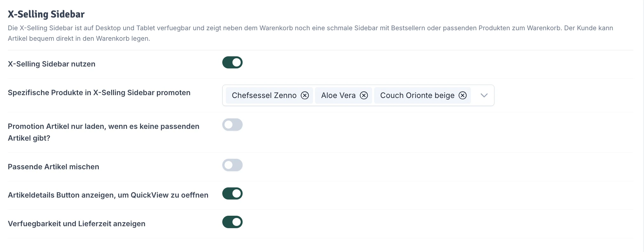Viewport: 644px width, 252px height.
Task: Turn off "Verfuegbarkeit und Lieferzeit anzeigen"
Action: [x=232, y=222]
